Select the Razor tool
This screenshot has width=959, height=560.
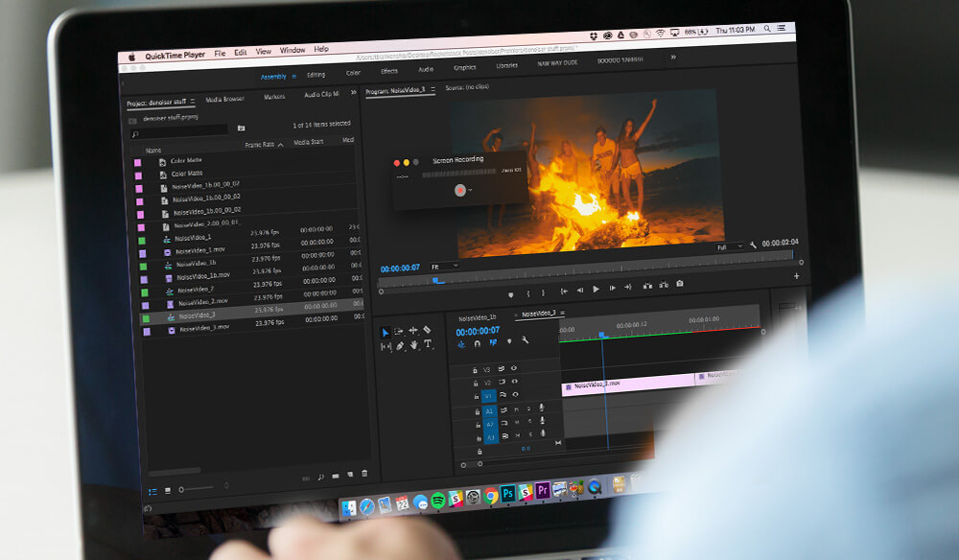coord(427,330)
